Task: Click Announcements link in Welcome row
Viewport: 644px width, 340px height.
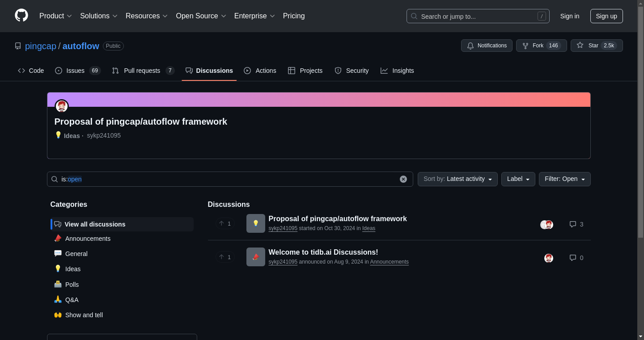Action: (389, 262)
